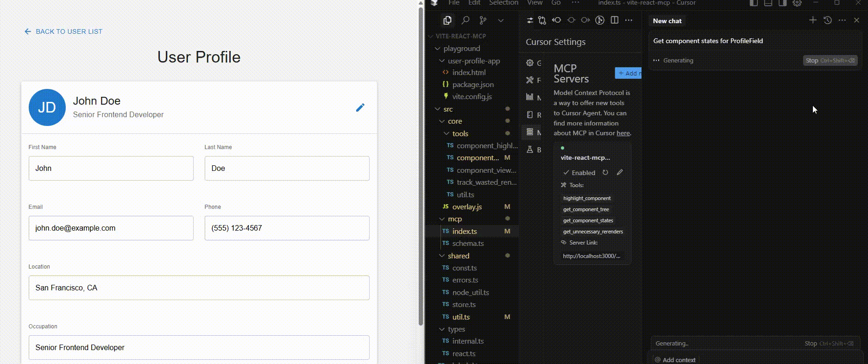868x364 pixels.
Task: Select the New chat tab
Action: (667, 21)
